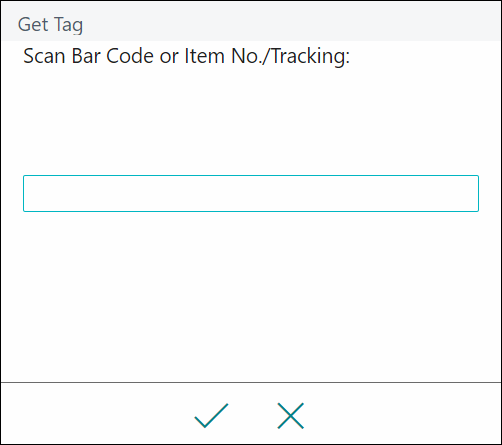The image size is (502, 445).
Task: Choose the confirm checkmark next to the cancel X
Action: [x=211, y=415]
